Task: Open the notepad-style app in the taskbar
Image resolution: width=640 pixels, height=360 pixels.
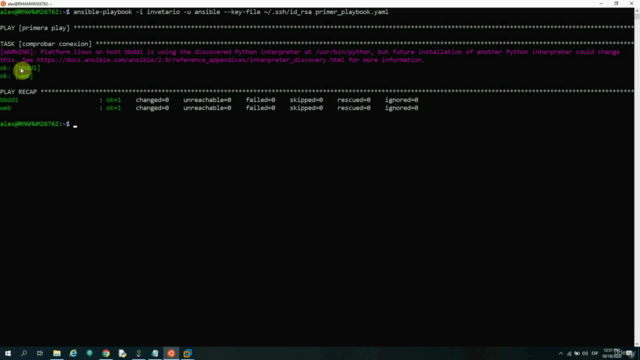Action: coord(155,353)
